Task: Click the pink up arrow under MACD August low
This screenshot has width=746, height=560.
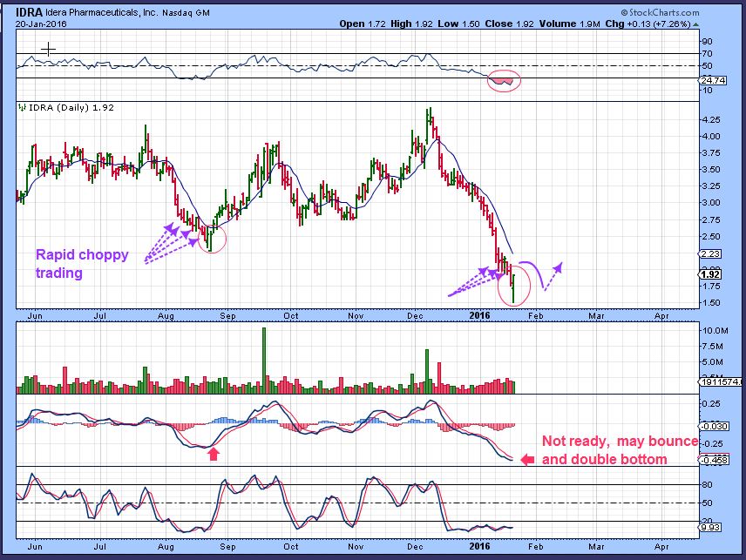Action: [212, 454]
